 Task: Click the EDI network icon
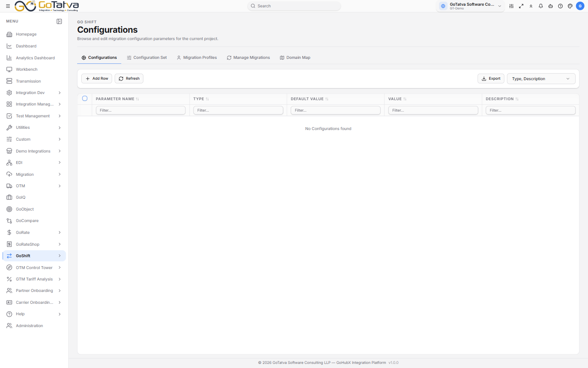click(9, 163)
